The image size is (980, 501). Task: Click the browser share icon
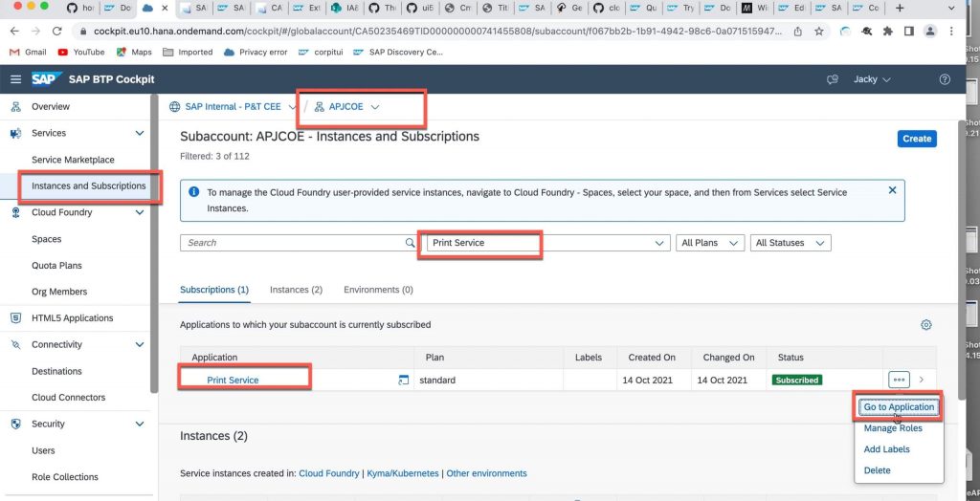click(797, 32)
